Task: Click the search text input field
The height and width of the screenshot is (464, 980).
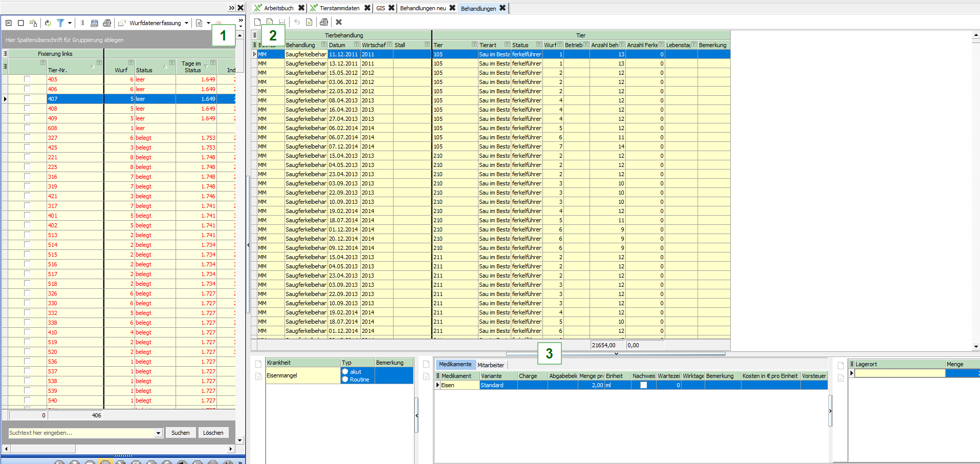Action: 81,433
